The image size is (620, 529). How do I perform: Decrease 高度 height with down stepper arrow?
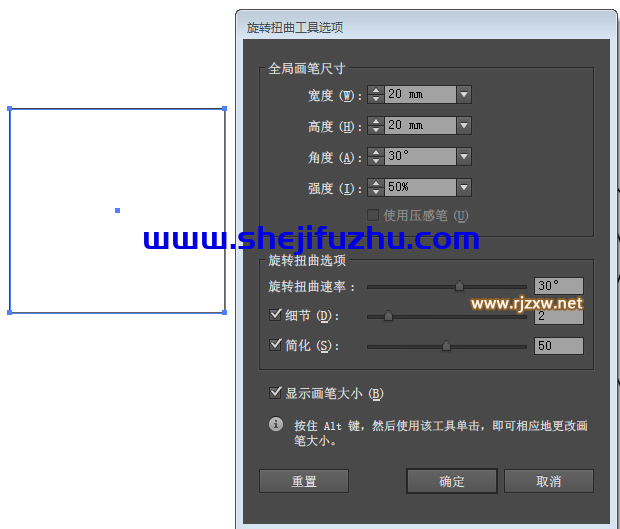(x=376, y=130)
